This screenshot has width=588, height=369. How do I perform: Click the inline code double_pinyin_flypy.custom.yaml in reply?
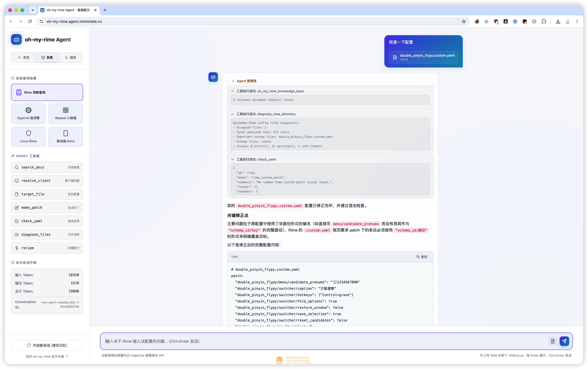[x=270, y=206]
